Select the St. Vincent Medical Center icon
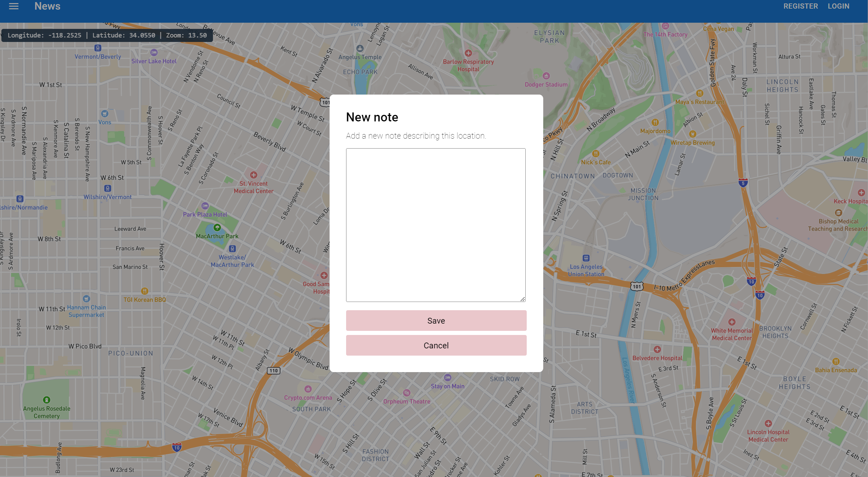The image size is (868, 477). point(254,175)
